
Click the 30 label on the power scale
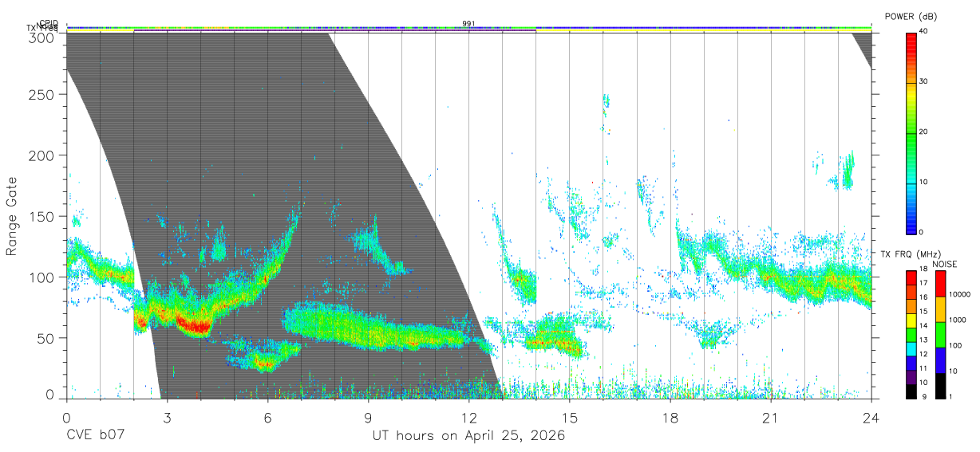(x=924, y=81)
